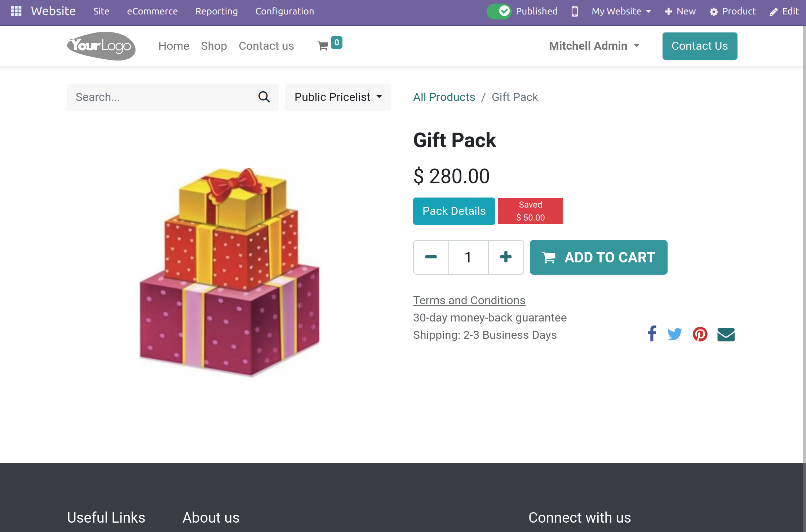Open the Reporting menu
Image resolution: width=806 pixels, height=532 pixels.
tap(216, 11)
